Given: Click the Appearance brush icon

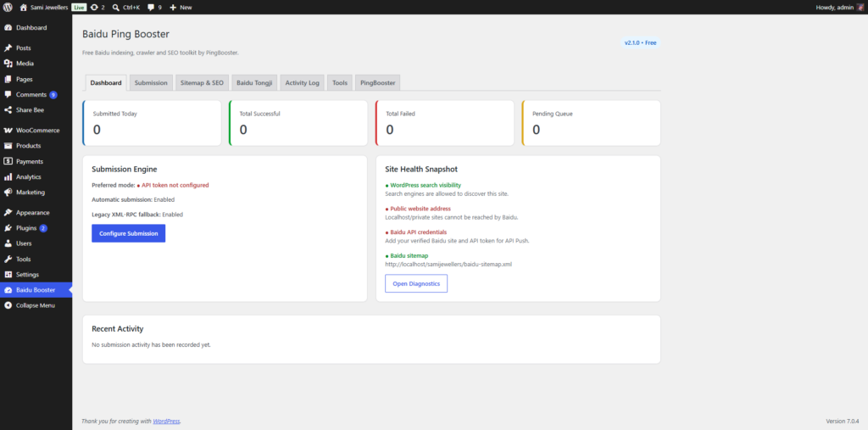Looking at the screenshot, I should click(8, 213).
